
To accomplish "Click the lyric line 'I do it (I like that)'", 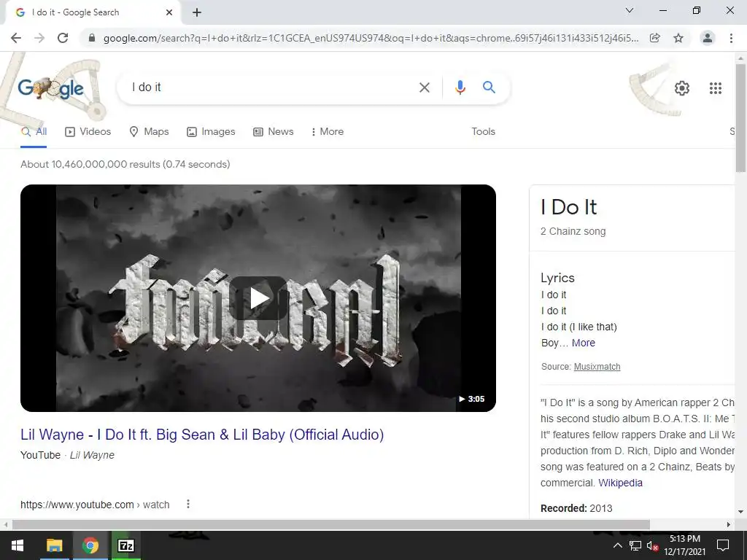I will tap(578, 327).
